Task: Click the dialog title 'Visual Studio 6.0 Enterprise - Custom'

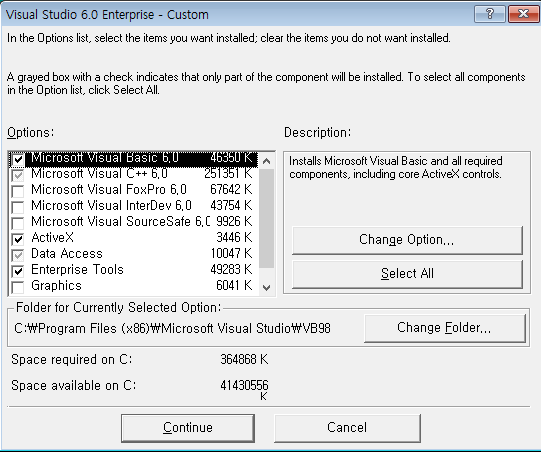Action: click(107, 15)
